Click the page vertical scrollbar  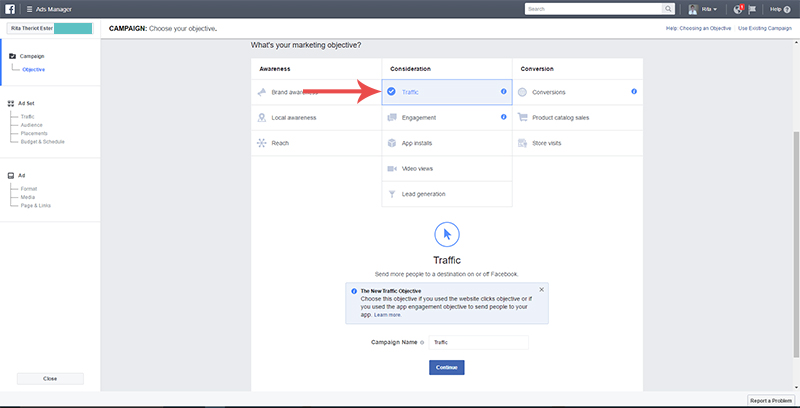(x=796, y=245)
